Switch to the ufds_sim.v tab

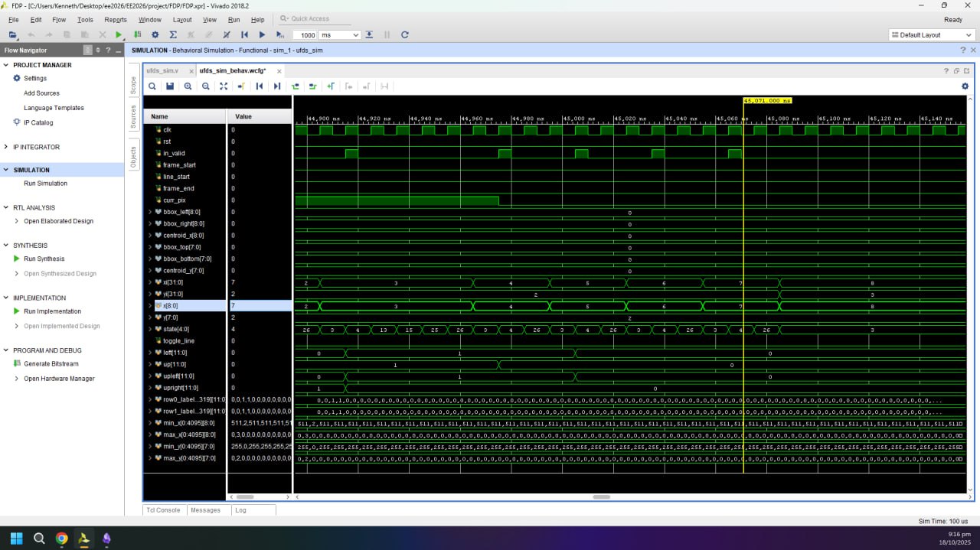(x=162, y=70)
